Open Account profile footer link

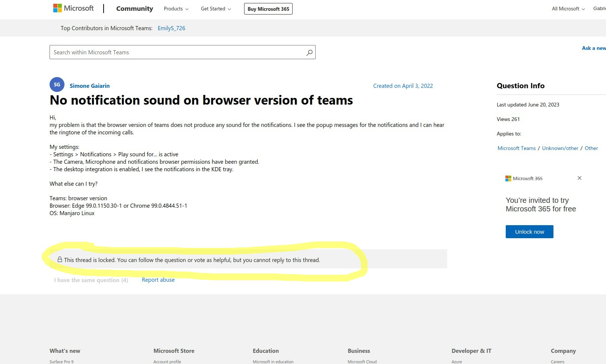[167, 362]
